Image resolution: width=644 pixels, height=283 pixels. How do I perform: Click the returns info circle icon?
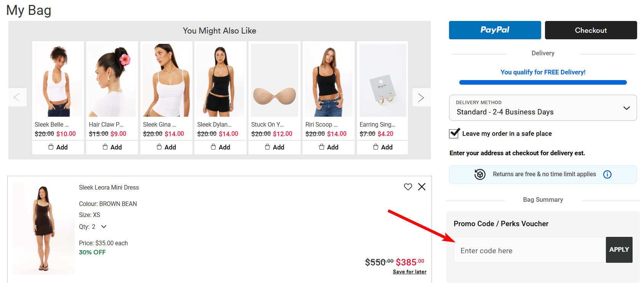tap(607, 174)
